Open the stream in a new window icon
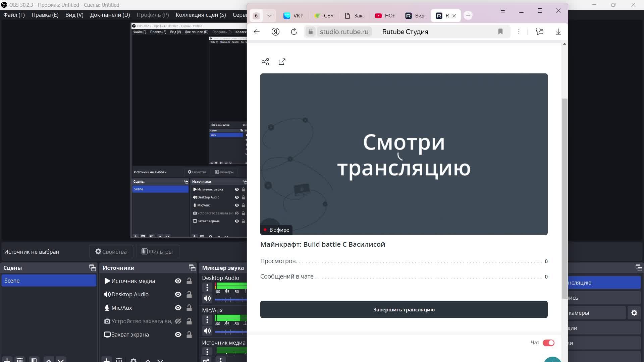Screen dimensions: 644x362 coord(282,62)
